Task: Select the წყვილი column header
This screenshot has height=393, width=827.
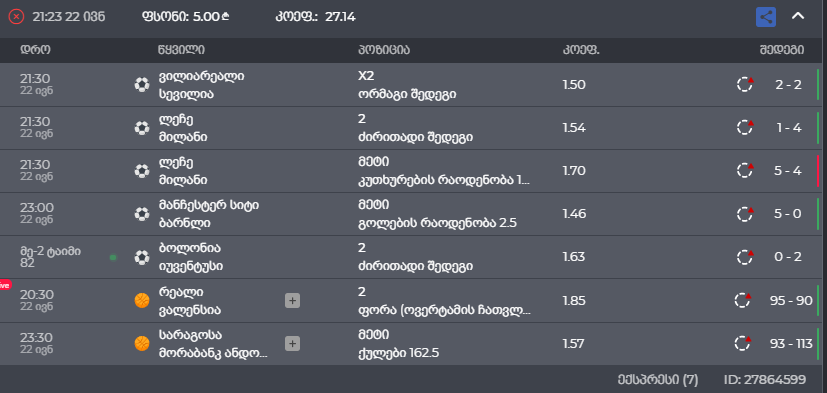Action: (181, 50)
